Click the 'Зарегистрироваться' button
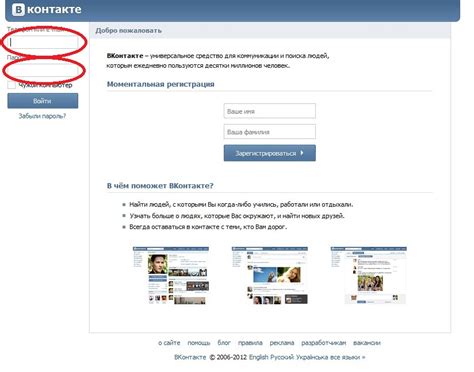This screenshot has width=474, height=372. coord(270,153)
